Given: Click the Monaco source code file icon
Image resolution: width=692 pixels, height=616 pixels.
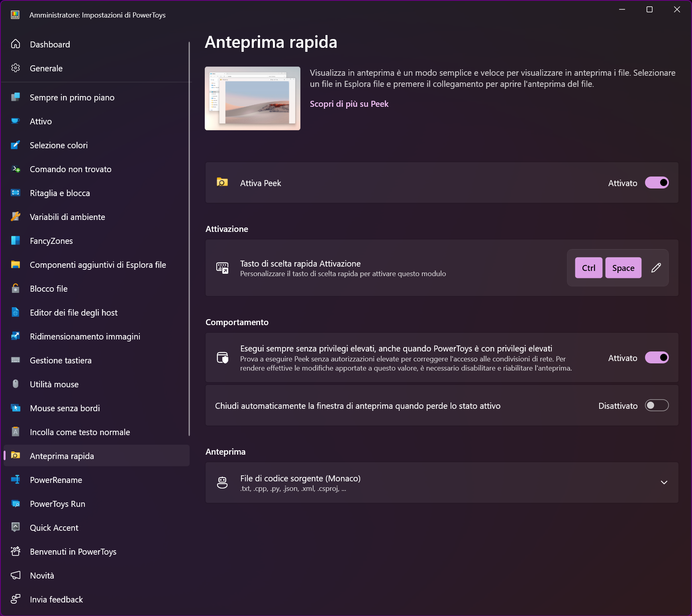Looking at the screenshot, I should coord(222,483).
